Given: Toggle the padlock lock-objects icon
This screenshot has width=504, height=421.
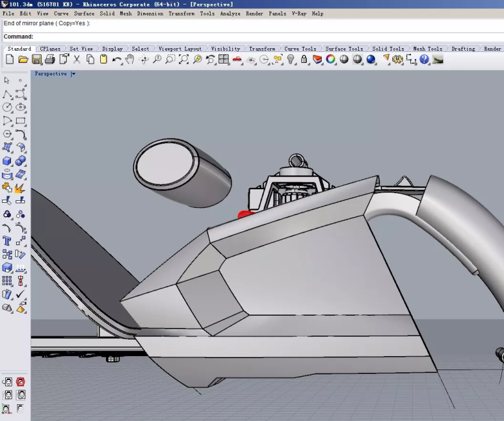Looking at the screenshot, I should 304,60.
